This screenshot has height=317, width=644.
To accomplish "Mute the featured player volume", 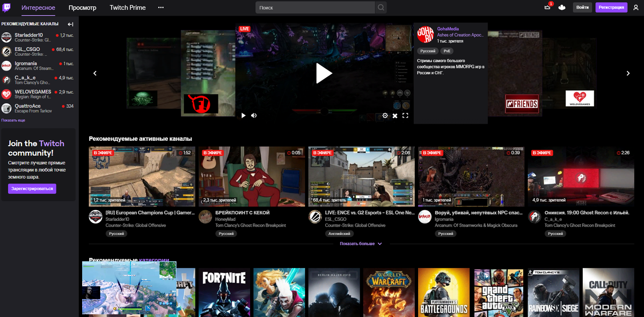I will point(254,115).
